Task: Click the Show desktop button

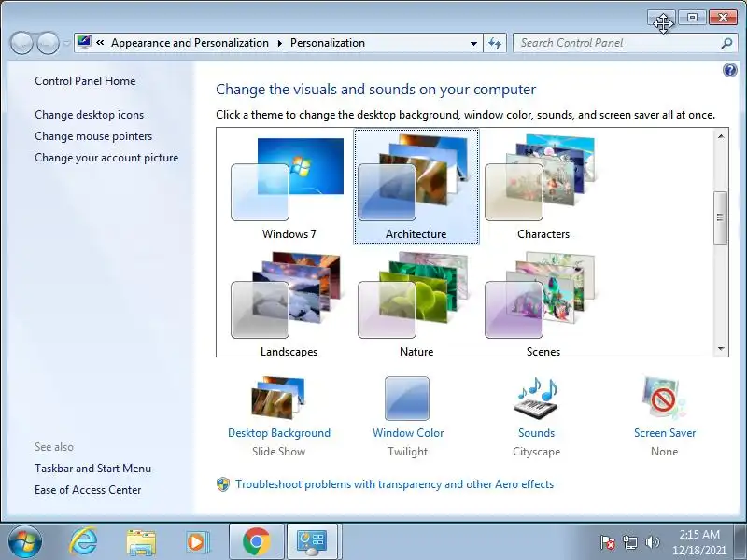Action: (x=740, y=542)
